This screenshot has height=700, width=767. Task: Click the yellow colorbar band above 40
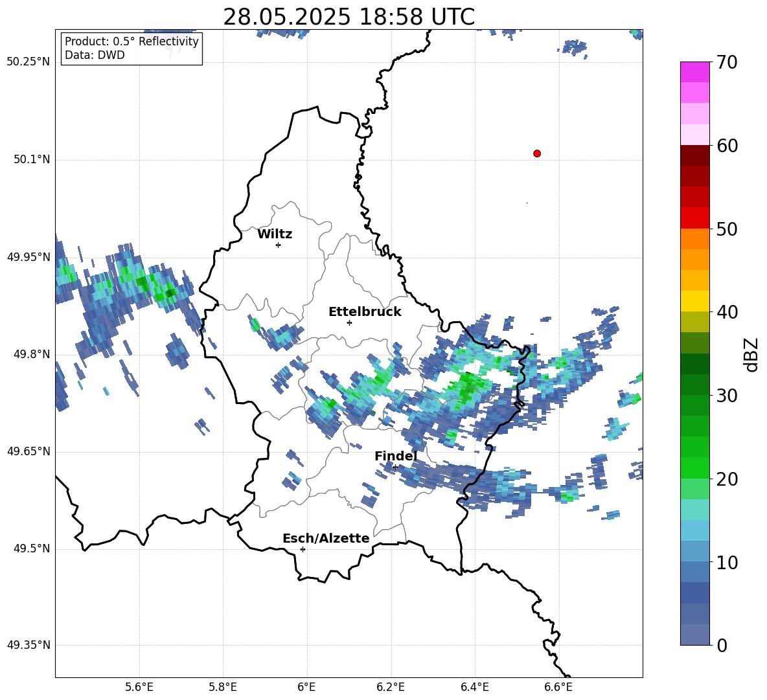coord(694,301)
